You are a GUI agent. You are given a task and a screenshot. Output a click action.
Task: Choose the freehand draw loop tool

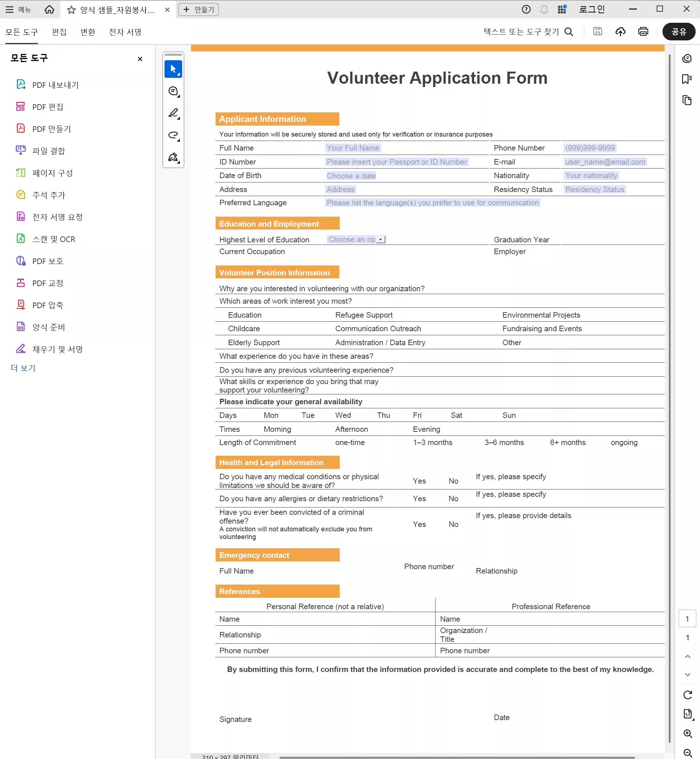(173, 135)
